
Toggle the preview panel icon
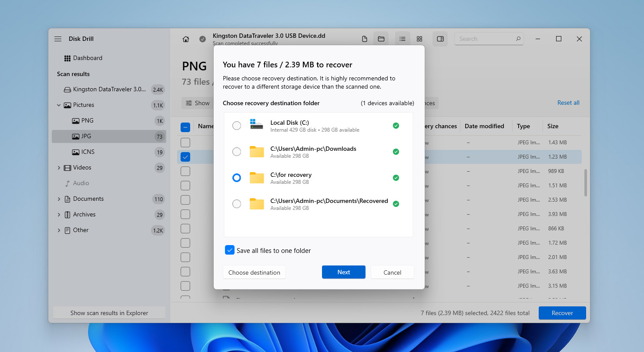(440, 39)
